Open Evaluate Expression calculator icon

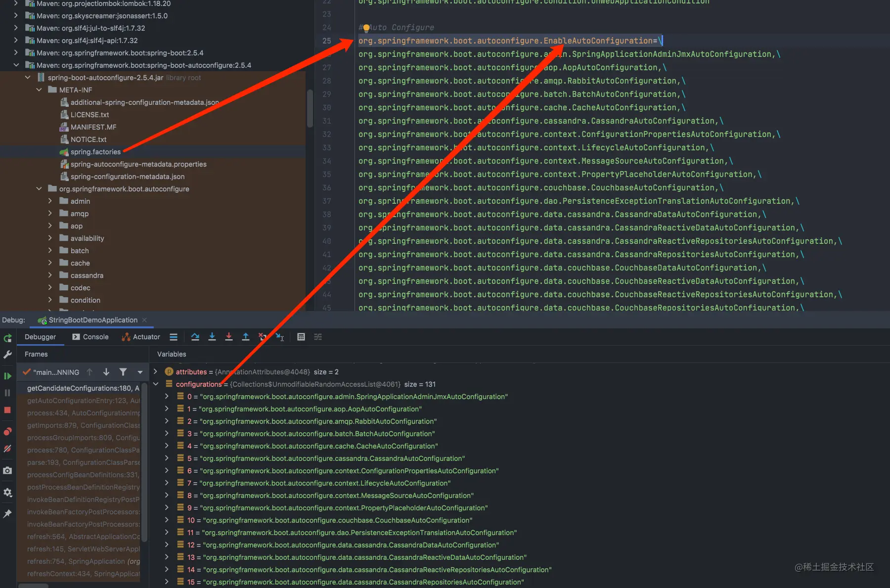click(x=301, y=337)
